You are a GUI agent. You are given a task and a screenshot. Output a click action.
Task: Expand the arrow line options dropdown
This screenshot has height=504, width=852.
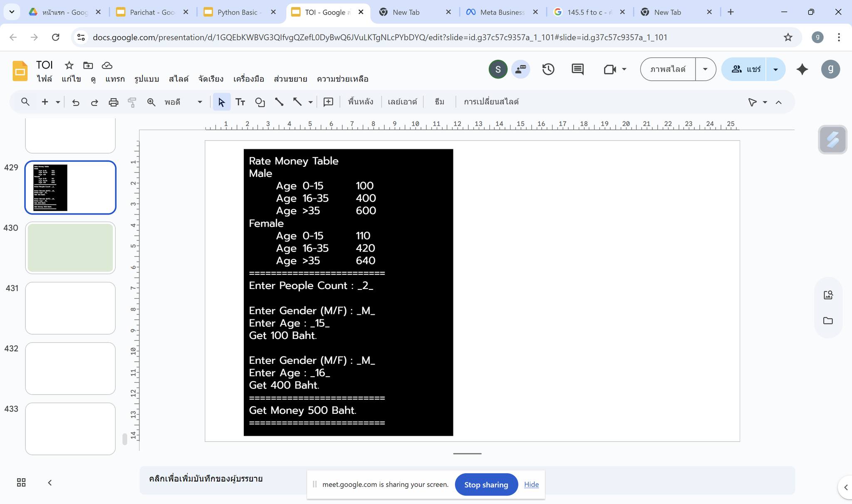coord(310,102)
